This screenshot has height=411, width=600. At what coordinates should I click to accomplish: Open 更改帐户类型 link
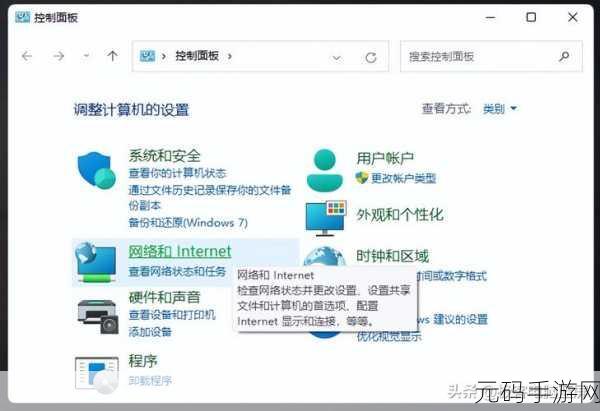404,178
